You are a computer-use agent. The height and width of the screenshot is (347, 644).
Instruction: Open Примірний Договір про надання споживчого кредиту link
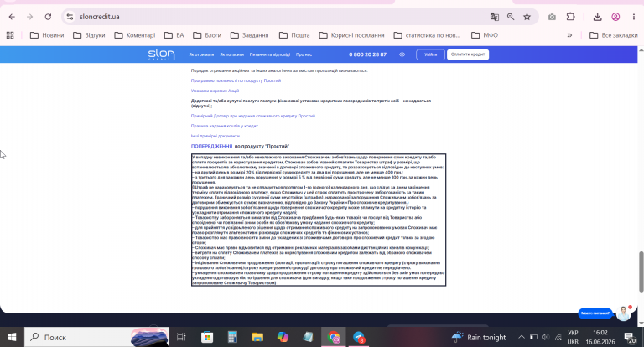coord(253,117)
